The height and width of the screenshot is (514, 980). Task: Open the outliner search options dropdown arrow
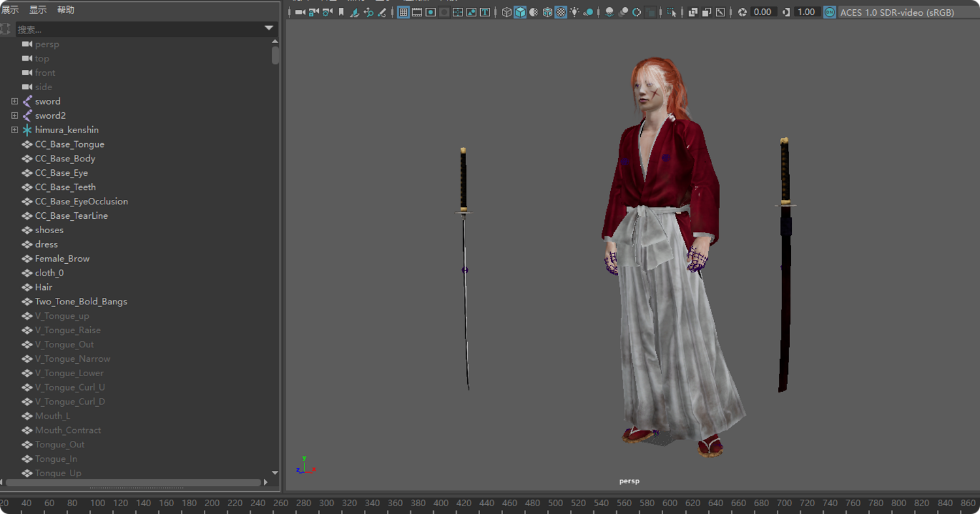(x=269, y=28)
